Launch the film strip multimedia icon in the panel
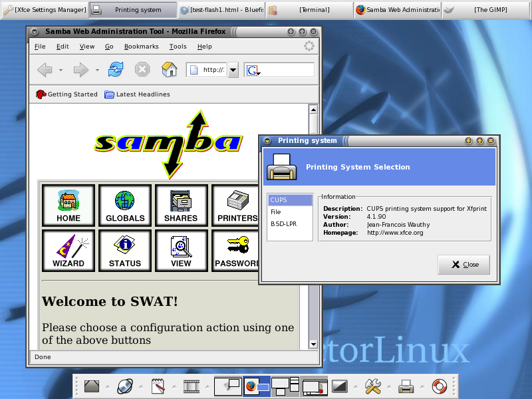The width and height of the screenshot is (532, 399). [192, 386]
